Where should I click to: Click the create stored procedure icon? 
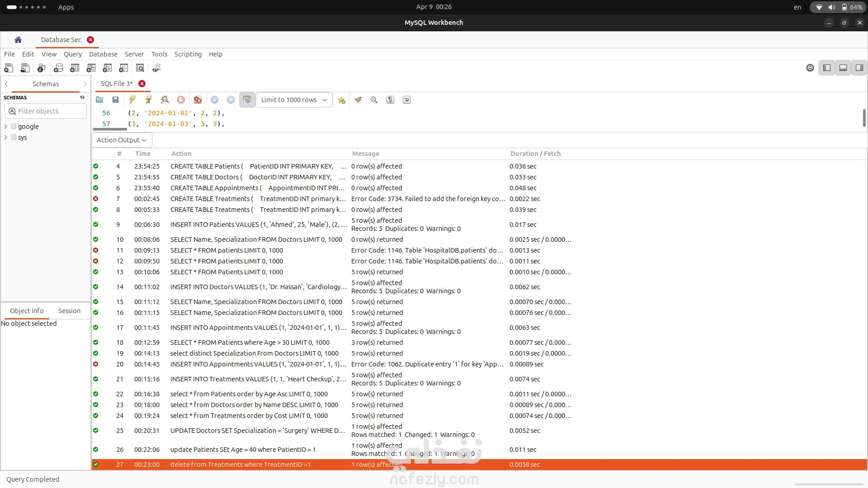(x=107, y=68)
